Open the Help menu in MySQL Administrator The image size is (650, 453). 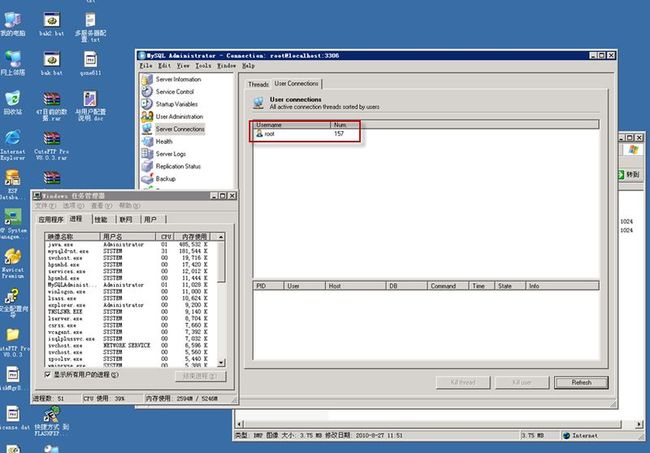(x=248, y=65)
